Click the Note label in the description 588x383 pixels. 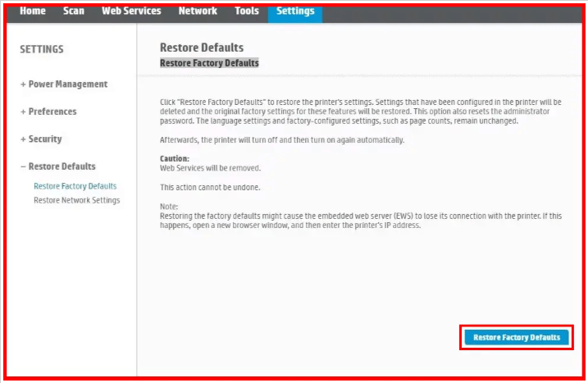tap(168, 206)
